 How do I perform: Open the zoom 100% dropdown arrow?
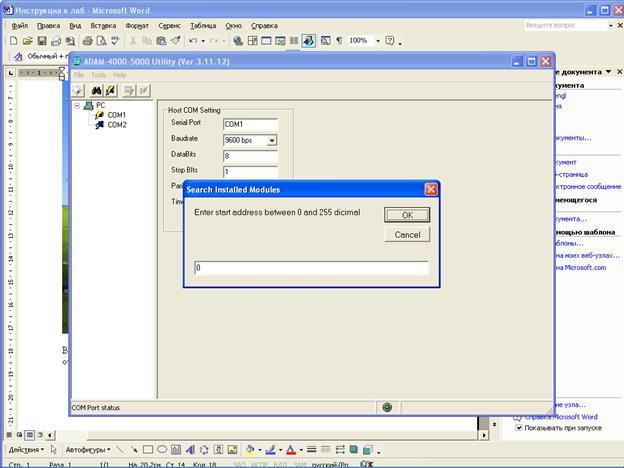(x=378, y=41)
